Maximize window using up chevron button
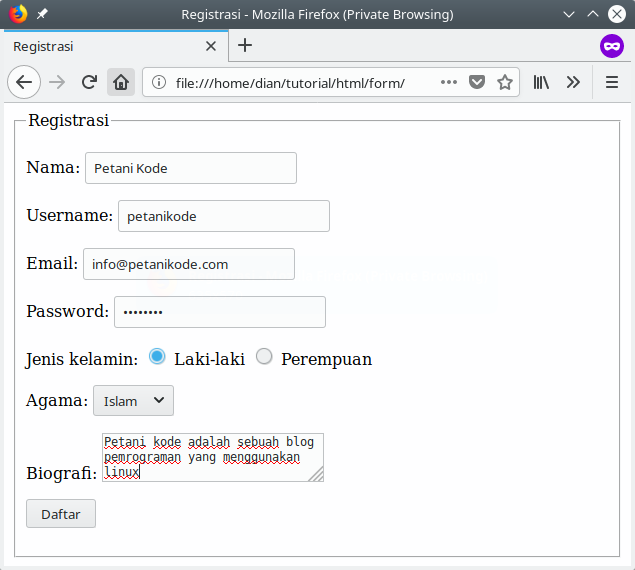 592,15
